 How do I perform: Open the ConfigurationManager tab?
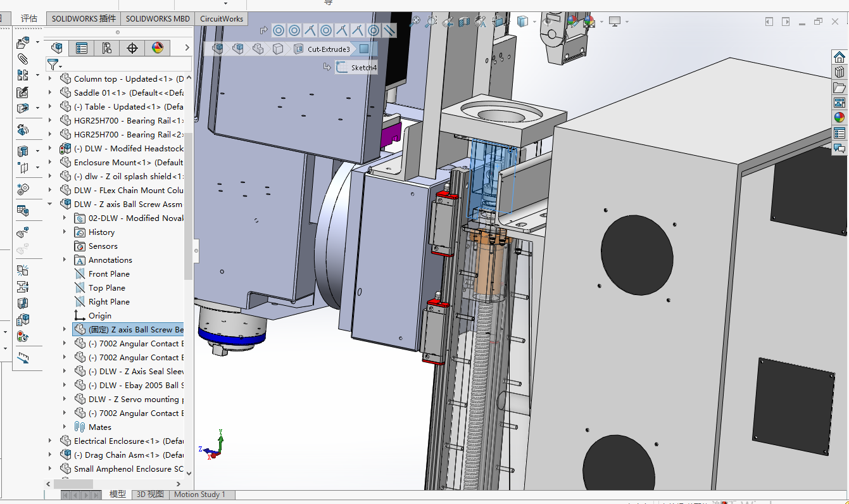coord(106,47)
